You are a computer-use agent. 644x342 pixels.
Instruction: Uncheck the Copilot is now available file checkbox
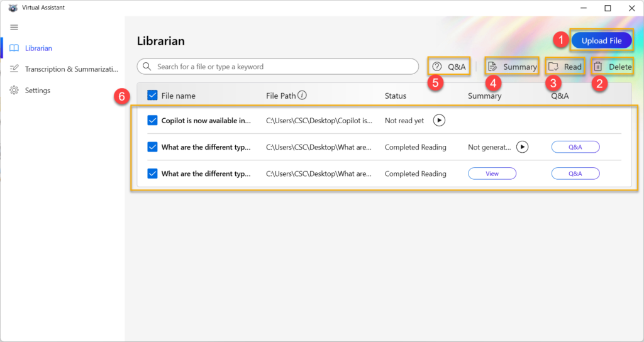[x=152, y=120]
